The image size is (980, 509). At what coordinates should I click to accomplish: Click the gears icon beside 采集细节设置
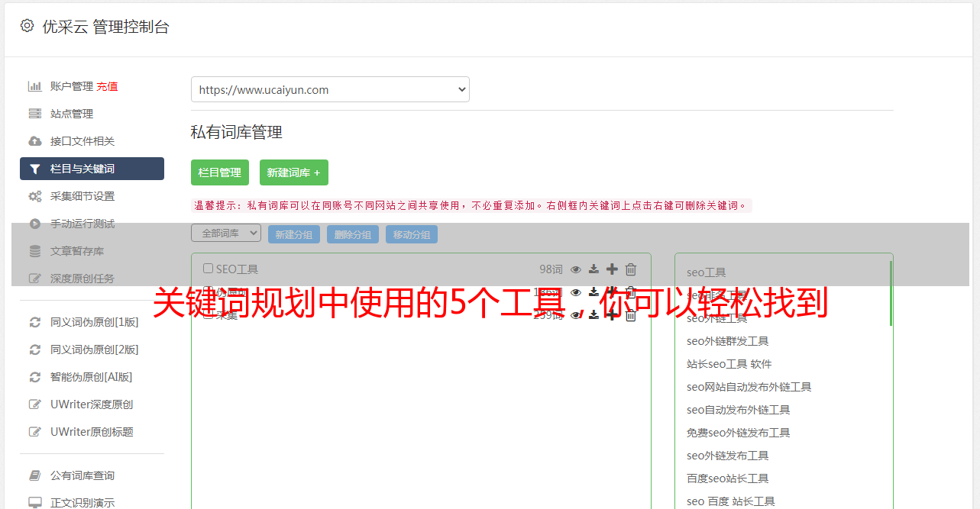click(35, 196)
